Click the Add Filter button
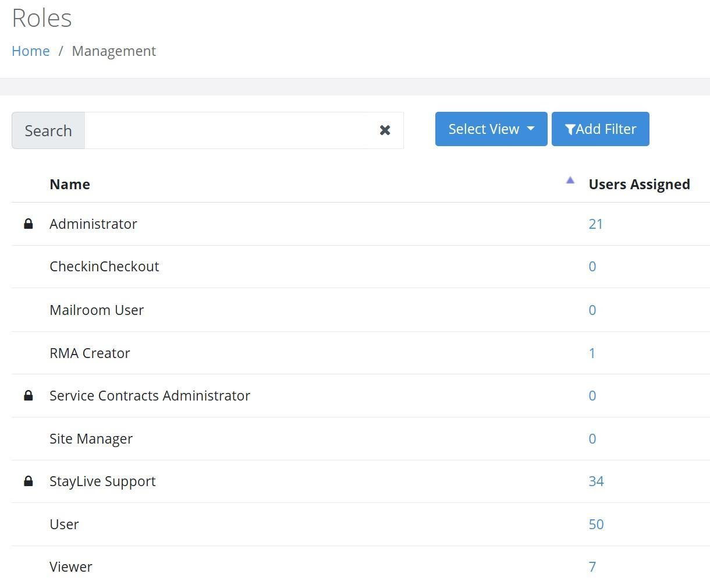This screenshot has width=710, height=588. tap(601, 129)
